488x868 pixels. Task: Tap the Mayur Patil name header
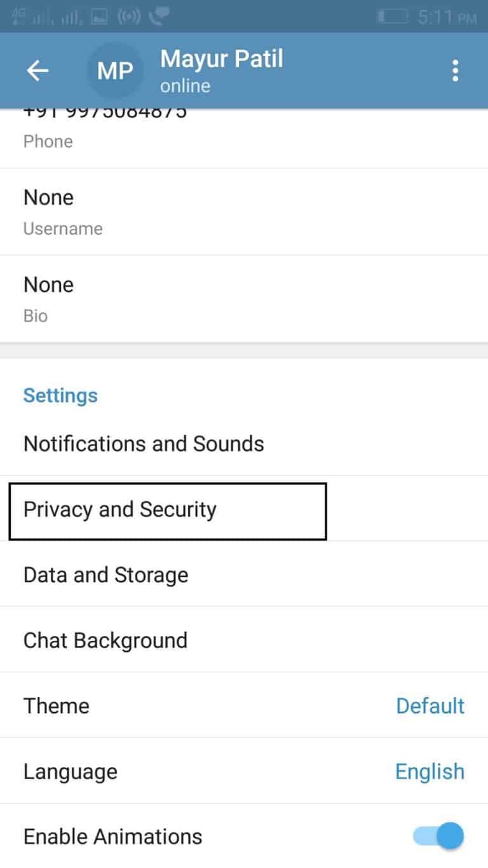click(222, 60)
